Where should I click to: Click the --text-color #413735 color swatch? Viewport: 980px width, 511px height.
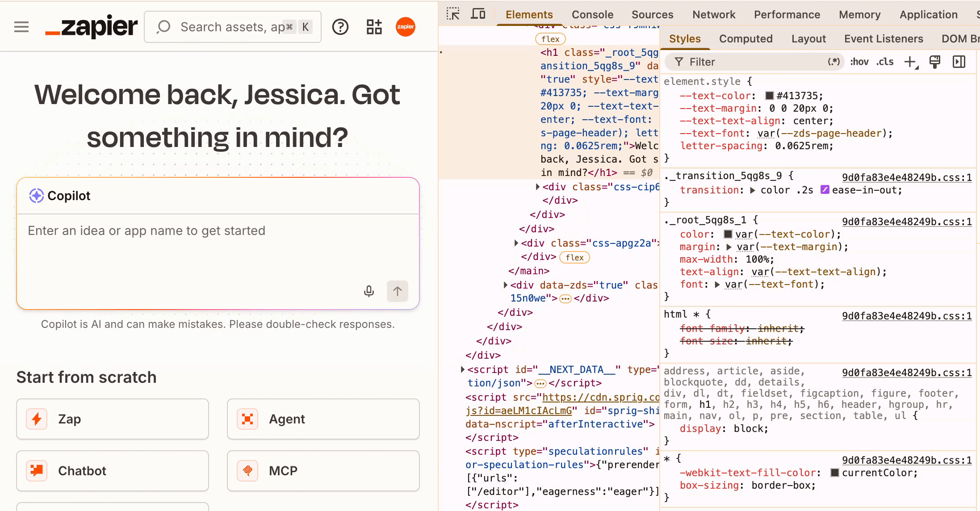coord(769,96)
